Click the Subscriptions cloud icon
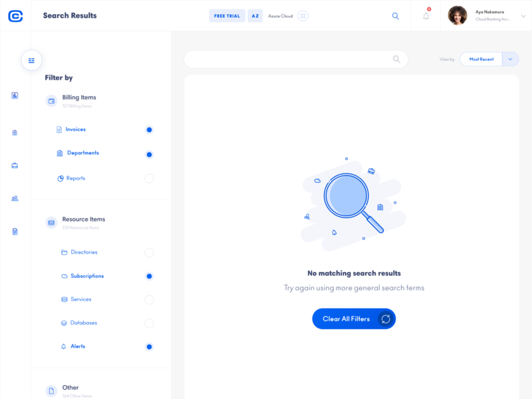The height and width of the screenshot is (399, 532). tap(64, 276)
